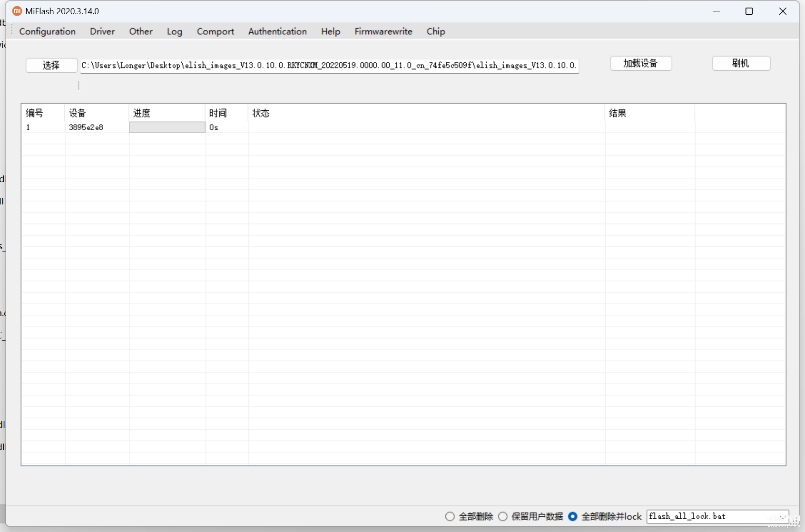
Task: Open the Log menu
Action: coord(175,31)
